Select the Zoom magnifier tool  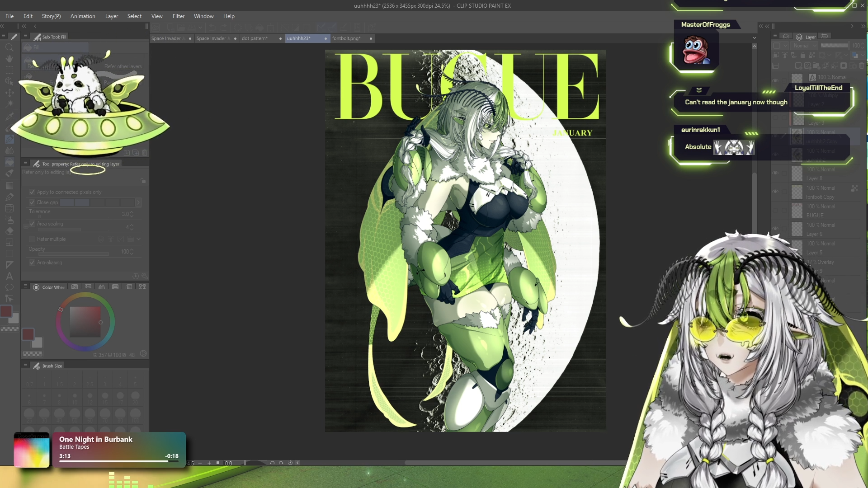pos(9,47)
